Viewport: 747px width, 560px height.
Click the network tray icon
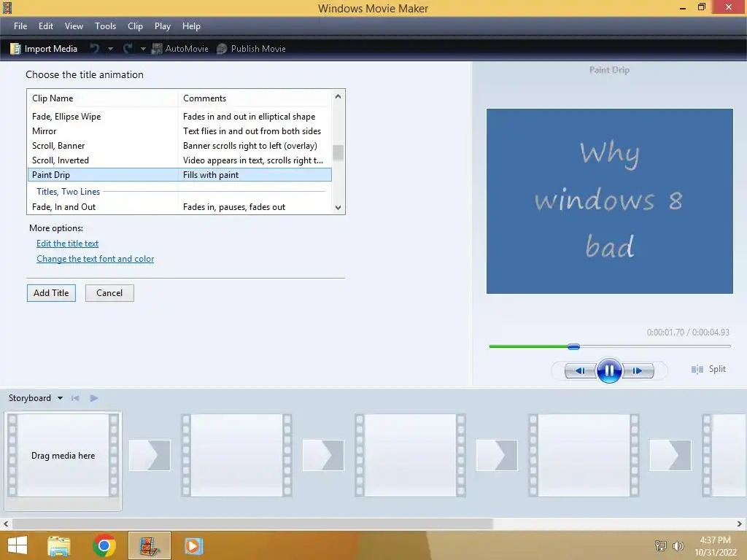coord(661,546)
